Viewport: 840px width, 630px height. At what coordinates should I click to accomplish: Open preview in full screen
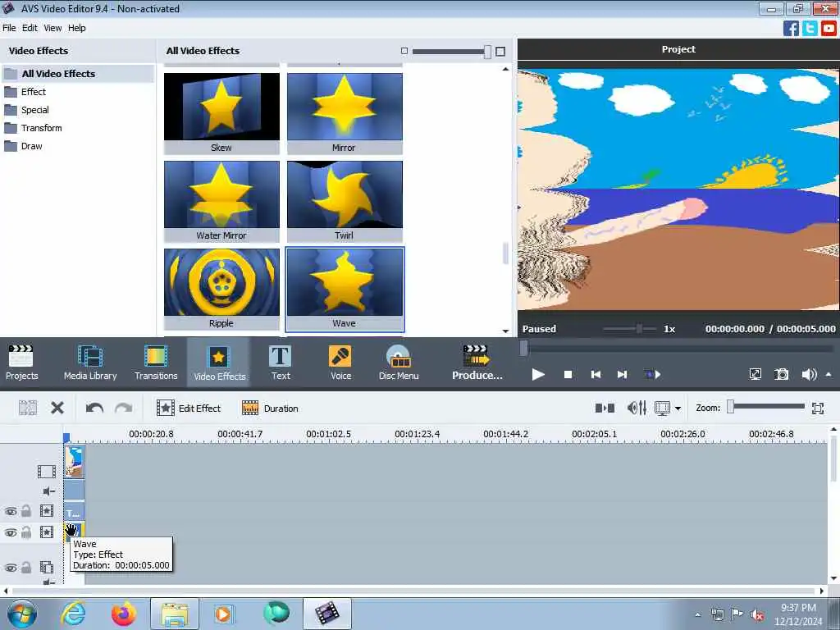coord(755,374)
